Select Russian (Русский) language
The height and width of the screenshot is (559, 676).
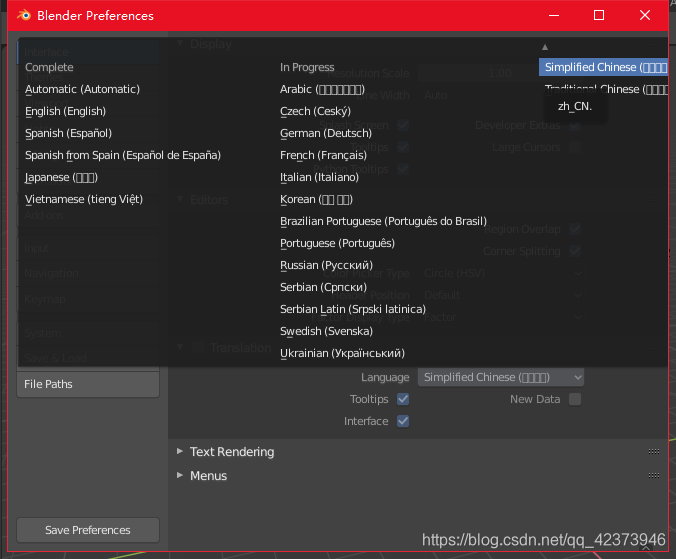[x=326, y=265]
